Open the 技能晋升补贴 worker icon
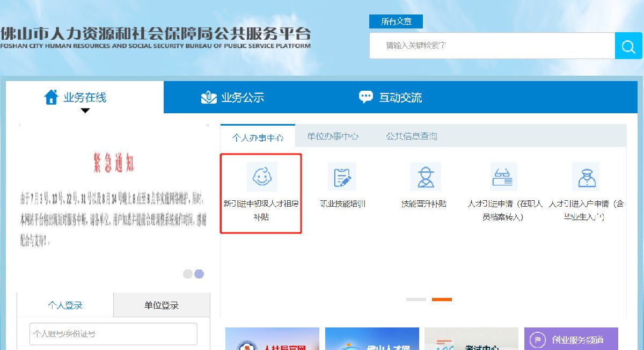The height and width of the screenshot is (350, 644). pos(425,177)
